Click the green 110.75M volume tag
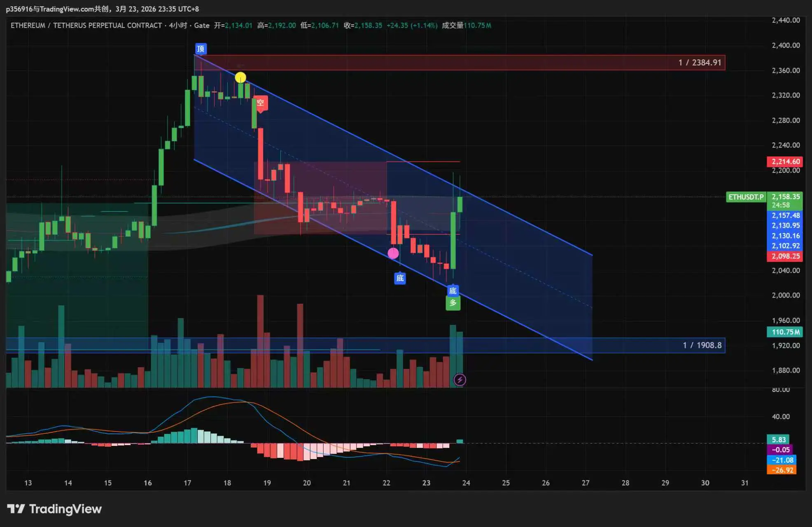This screenshot has width=812, height=527. [x=785, y=332]
